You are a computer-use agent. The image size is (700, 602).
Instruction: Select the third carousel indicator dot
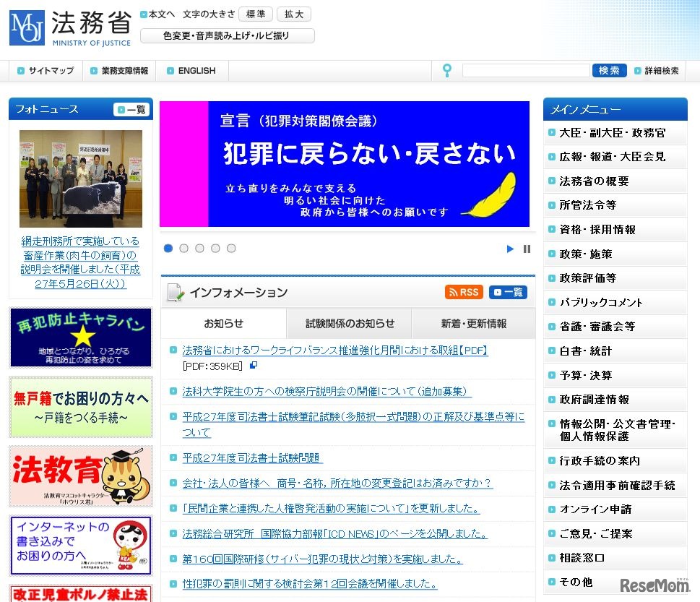tap(199, 248)
